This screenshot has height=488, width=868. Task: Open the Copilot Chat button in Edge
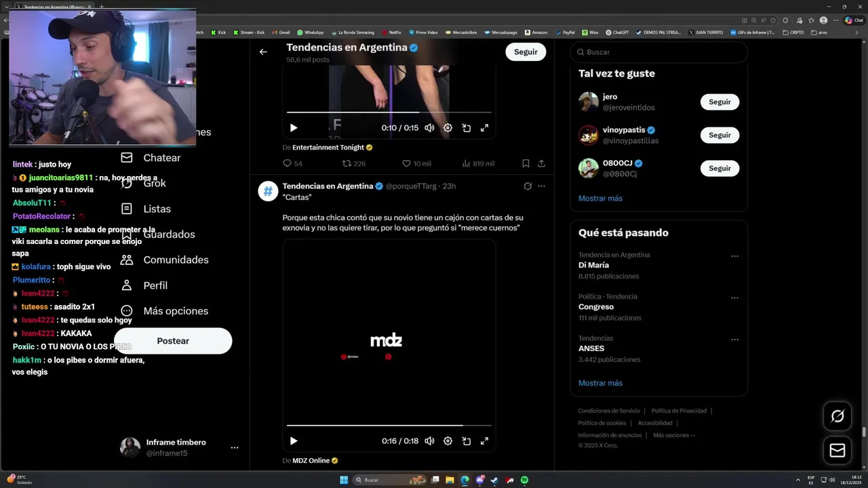pyautogui.click(x=853, y=20)
